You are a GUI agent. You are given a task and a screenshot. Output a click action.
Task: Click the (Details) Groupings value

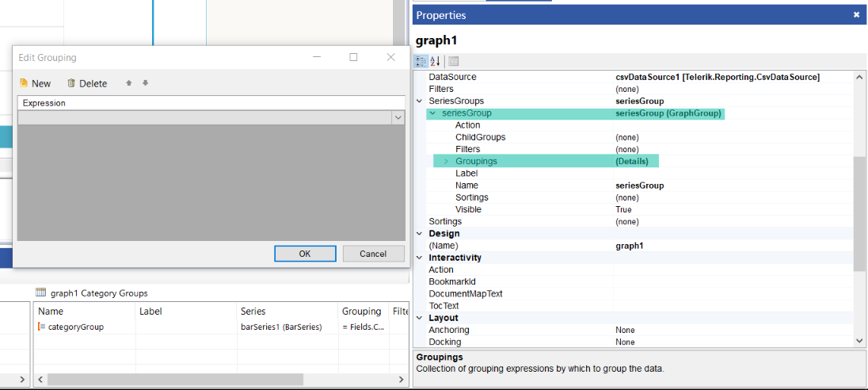pos(632,161)
